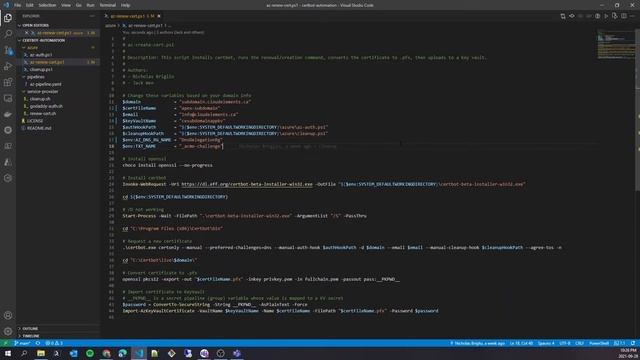Image resolution: width=640 pixels, height=360 pixels.
Task: Click the taskbar search magnifier
Action: pos(24,353)
